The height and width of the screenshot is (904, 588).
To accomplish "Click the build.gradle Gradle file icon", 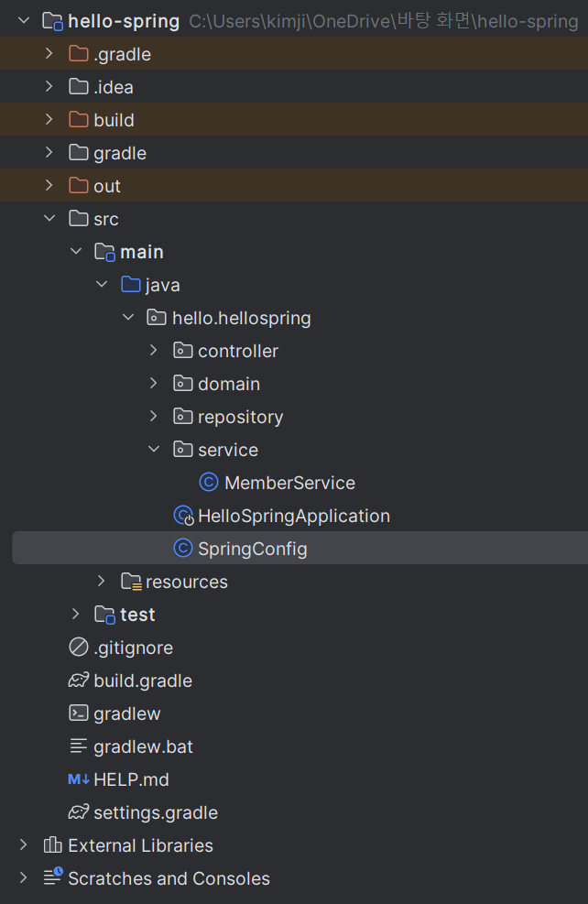I will [79, 681].
